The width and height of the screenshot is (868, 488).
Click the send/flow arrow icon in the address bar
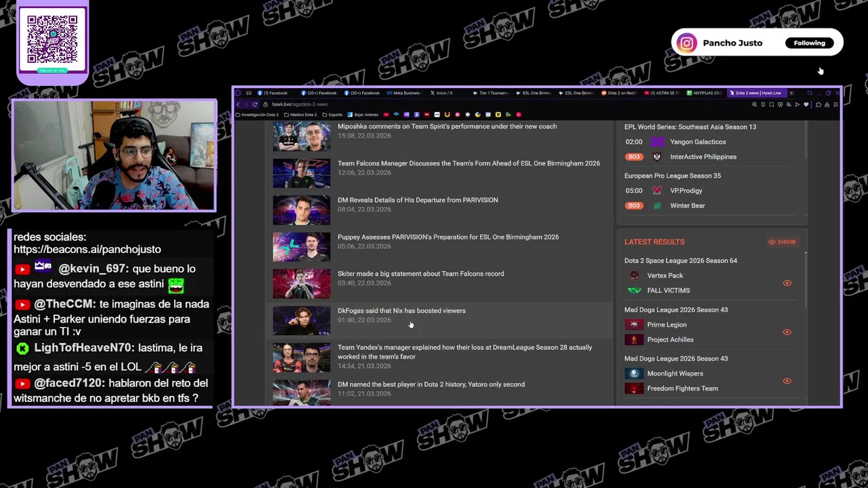point(797,104)
